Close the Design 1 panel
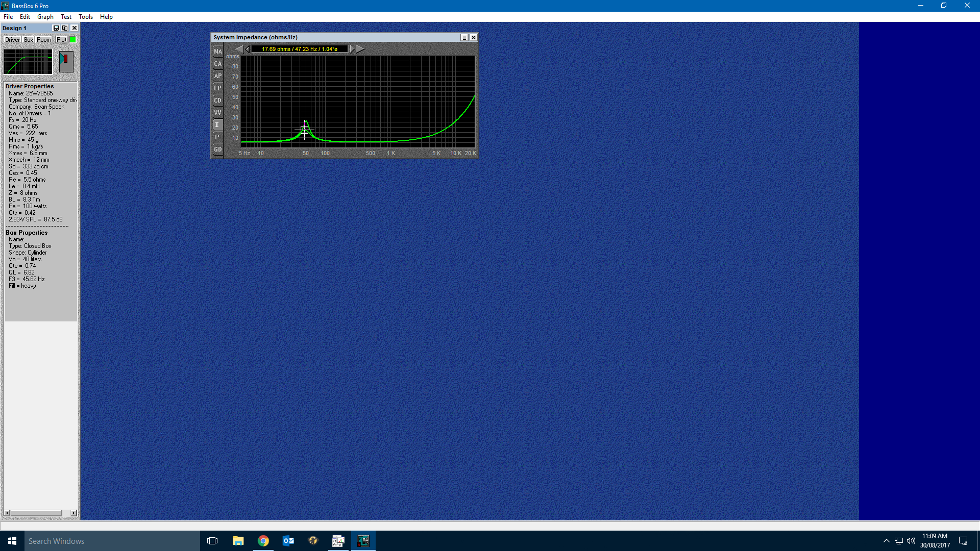This screenshot has width=980, height=551. pyautogui.click(x=75, y=28)
